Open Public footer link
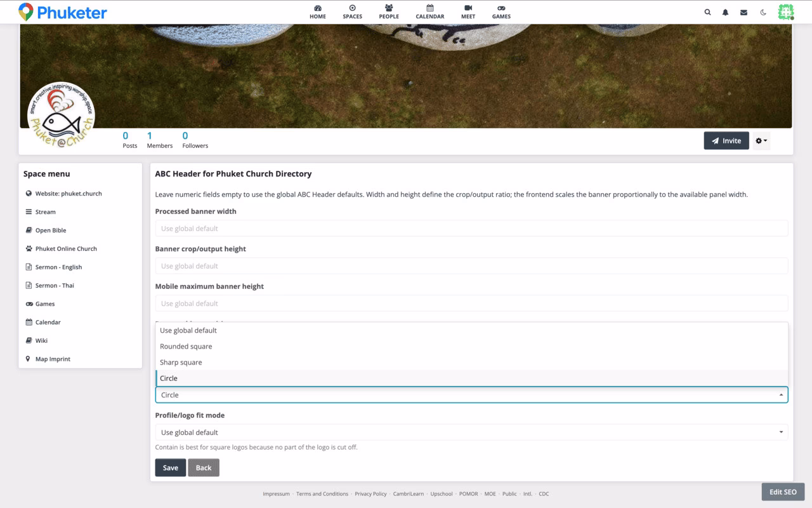 509,494
